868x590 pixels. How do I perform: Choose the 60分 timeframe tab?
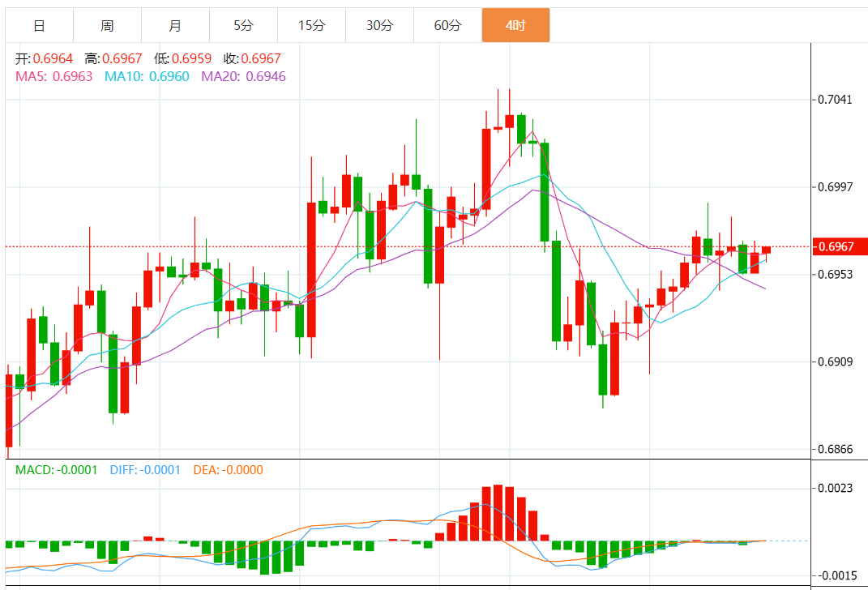(447, 25)
